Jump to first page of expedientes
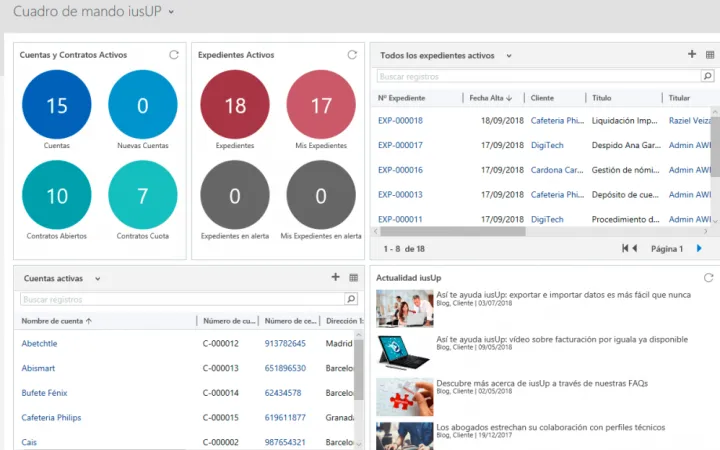The width and height of the screenshot is (720, 450). (x=627, y=248)
